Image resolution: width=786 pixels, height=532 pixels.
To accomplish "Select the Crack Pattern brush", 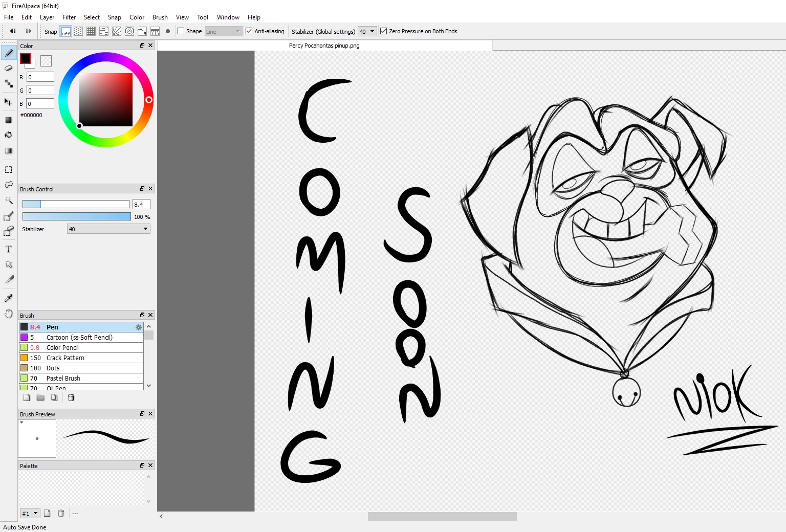I will [81, 358].
